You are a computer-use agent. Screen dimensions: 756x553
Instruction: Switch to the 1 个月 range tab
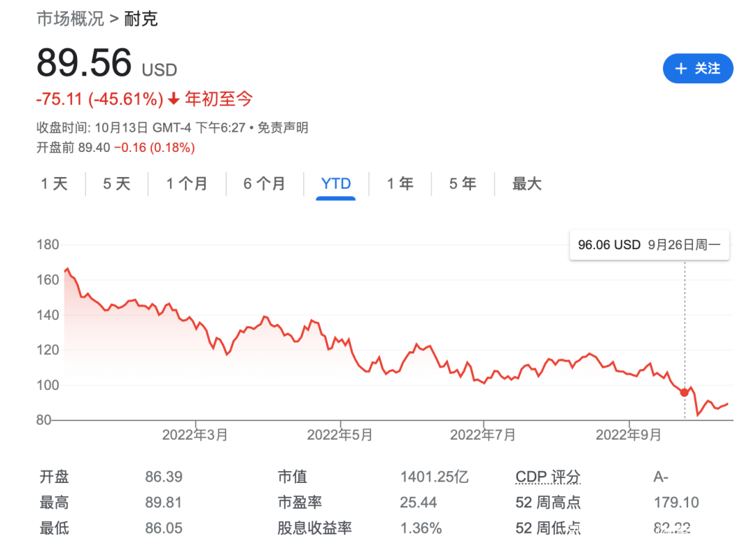coord(187,183)
